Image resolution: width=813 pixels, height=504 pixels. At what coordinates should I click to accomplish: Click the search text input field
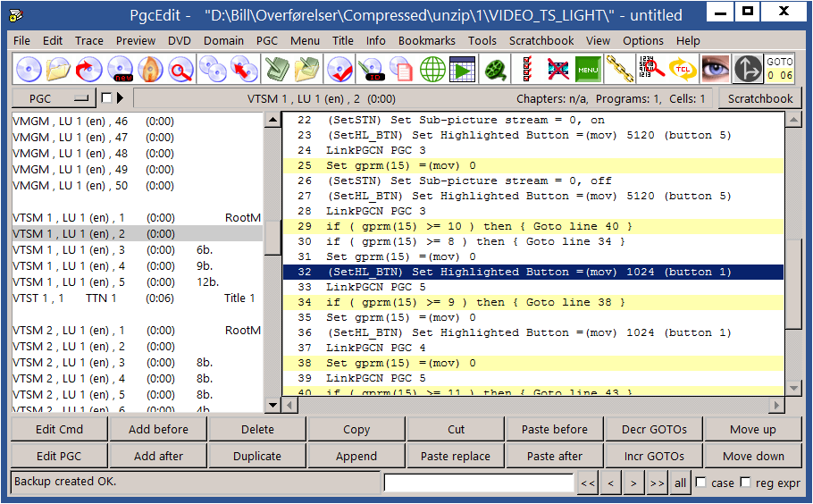click(478, 483)
